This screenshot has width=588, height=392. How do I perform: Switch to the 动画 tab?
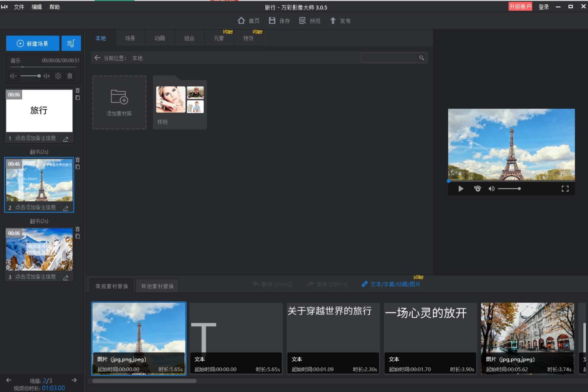pos(160,38)
